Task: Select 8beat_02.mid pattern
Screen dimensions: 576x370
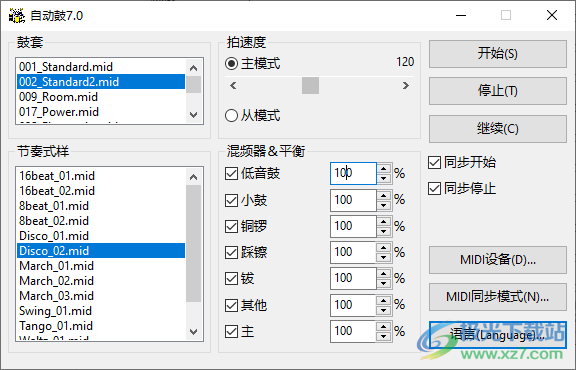Action: pos(101,221)
